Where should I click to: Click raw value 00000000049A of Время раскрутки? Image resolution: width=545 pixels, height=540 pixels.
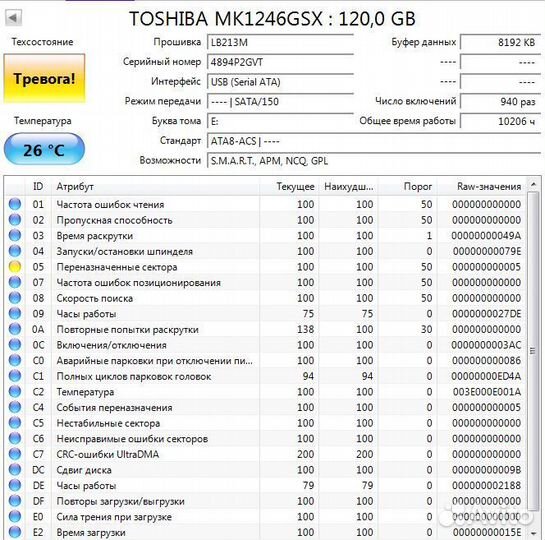(x=486, y=236)
